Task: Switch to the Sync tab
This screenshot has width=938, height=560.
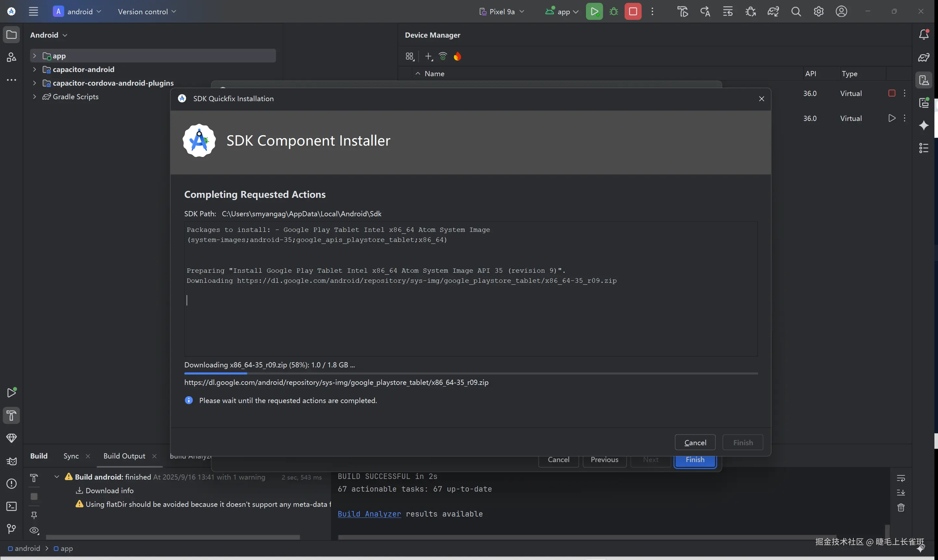Action: [x=71, y=456]
